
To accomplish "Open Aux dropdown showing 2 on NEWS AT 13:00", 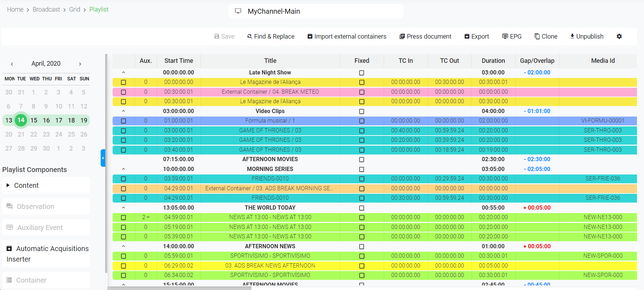I will [x=146, y=217].
